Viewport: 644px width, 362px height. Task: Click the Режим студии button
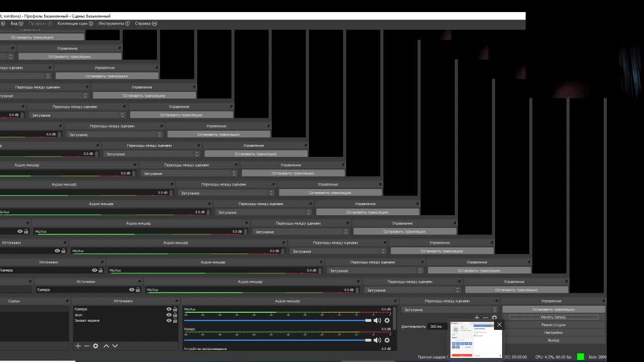(553, 325)
